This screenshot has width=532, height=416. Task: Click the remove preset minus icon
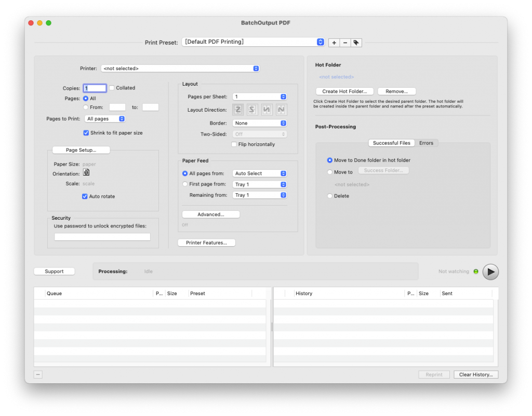[345, 43]
